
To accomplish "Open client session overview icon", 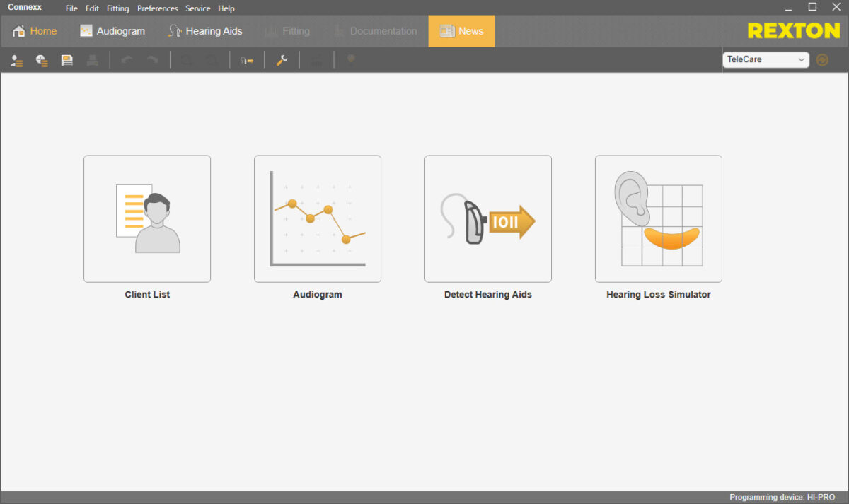I will point(42,60).
